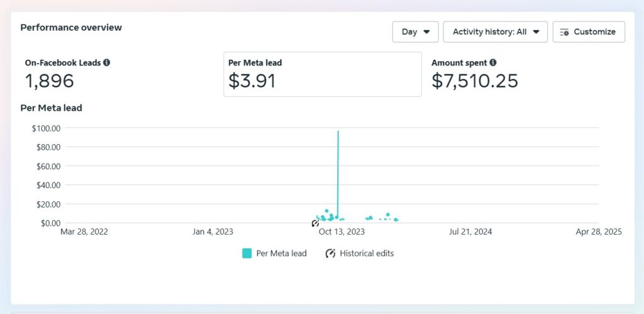The image size is (644, 314).
Task: Click the $20.00 y-axis label
Action: point(48,204)
